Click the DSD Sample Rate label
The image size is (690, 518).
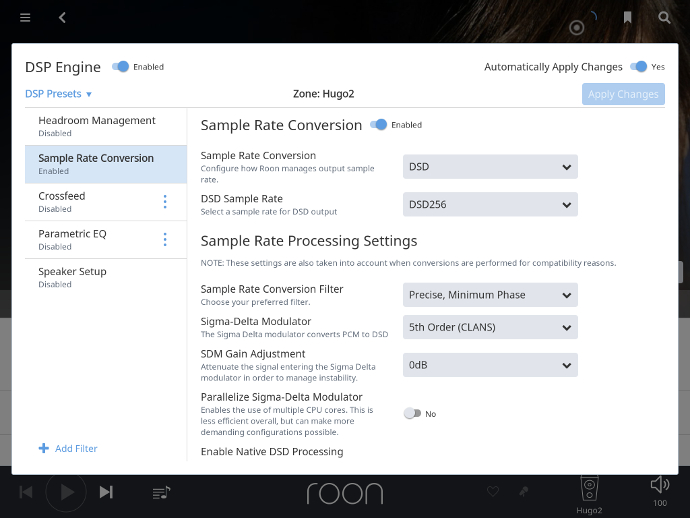tap(242, 198)
